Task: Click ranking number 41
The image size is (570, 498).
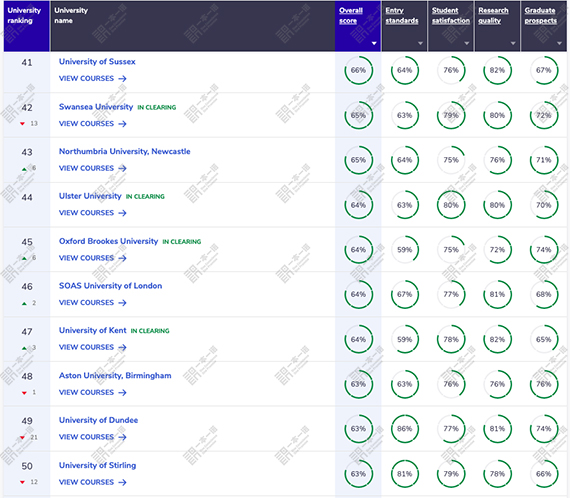Action: tap(27, 63)
